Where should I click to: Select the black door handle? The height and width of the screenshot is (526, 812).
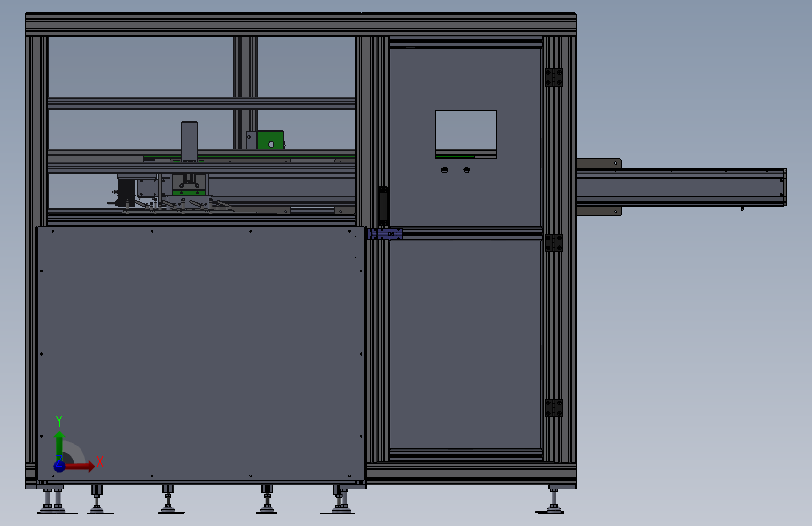(x=383, y=205)
